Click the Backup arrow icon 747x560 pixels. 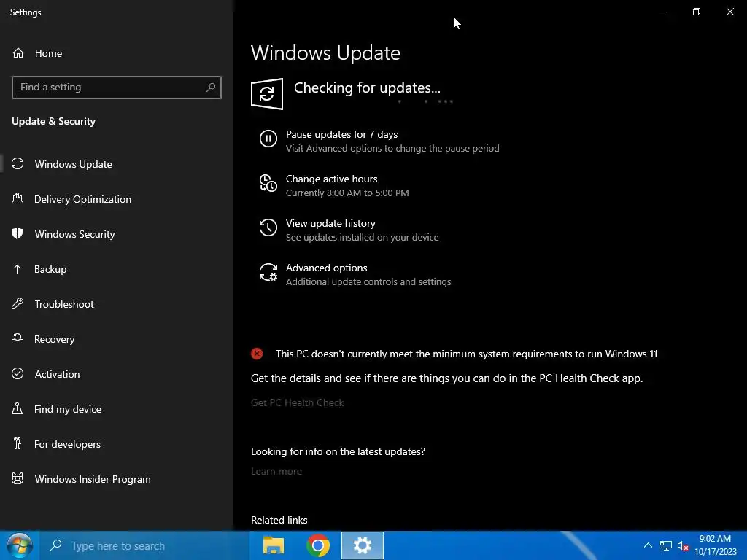(x=18, y=269)
